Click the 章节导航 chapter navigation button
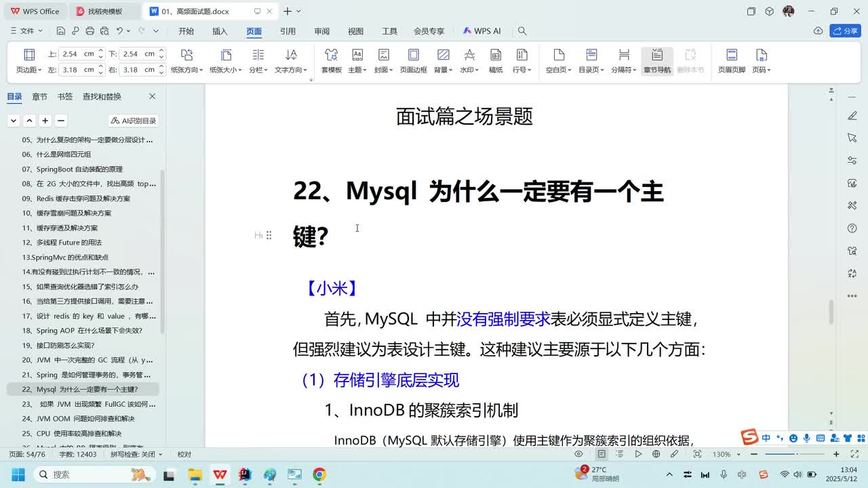Viewport: 868px width, 488px height. point(656,61)
